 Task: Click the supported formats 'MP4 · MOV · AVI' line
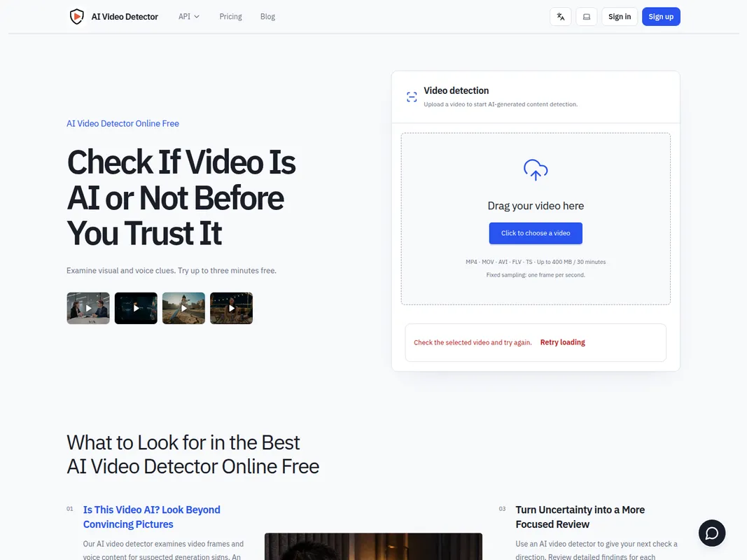pos(536,262)
